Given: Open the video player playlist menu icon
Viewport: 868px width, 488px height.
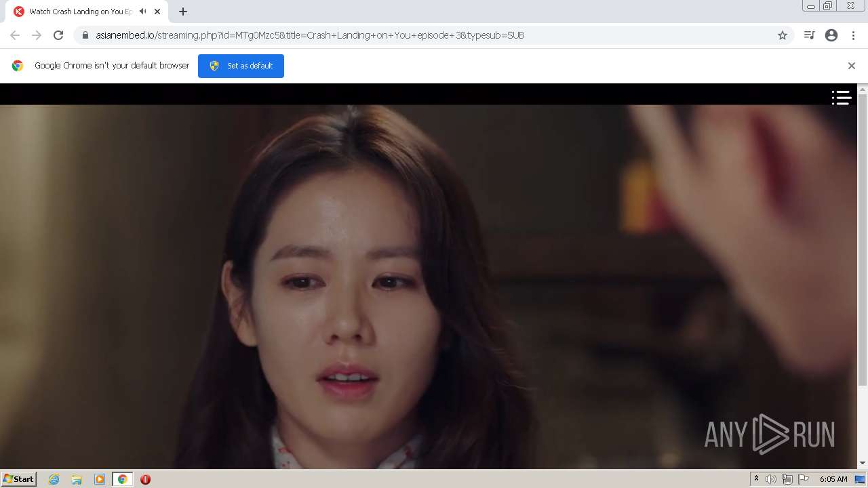Looking at the screenshot, I should click(842, 98).
